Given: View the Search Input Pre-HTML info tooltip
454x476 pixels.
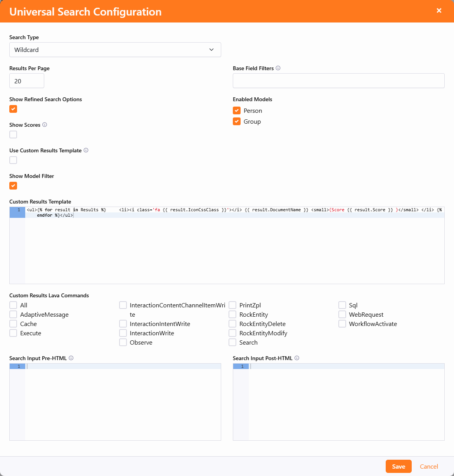Looking at the screenshot, I should [71, 358].
